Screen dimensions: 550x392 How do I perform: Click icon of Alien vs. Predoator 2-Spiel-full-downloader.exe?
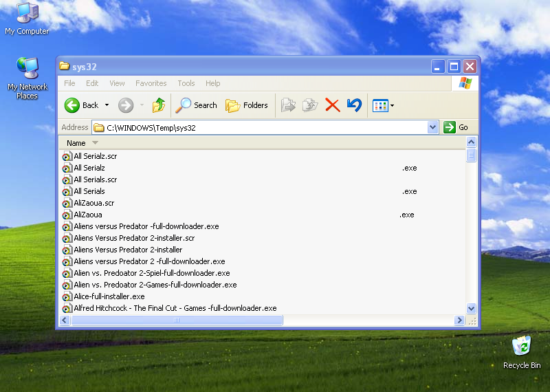coord(67,274)
